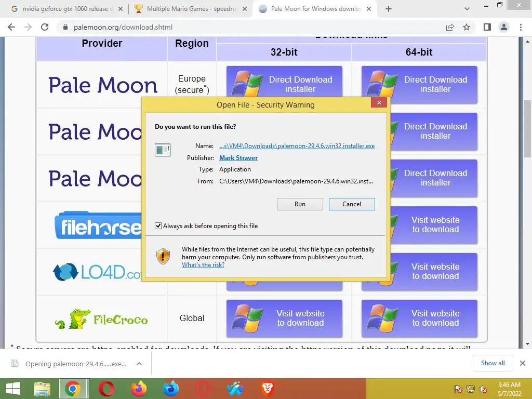The image size is (532, 399).
Task: Switch to Multiple Mario Games speedrun tab
Action: click(190, 9)
